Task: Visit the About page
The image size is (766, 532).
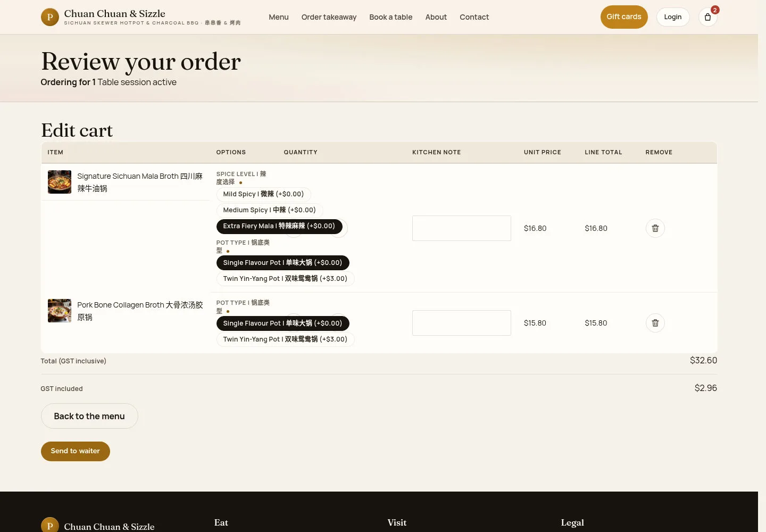Action: tap(436, 17)
